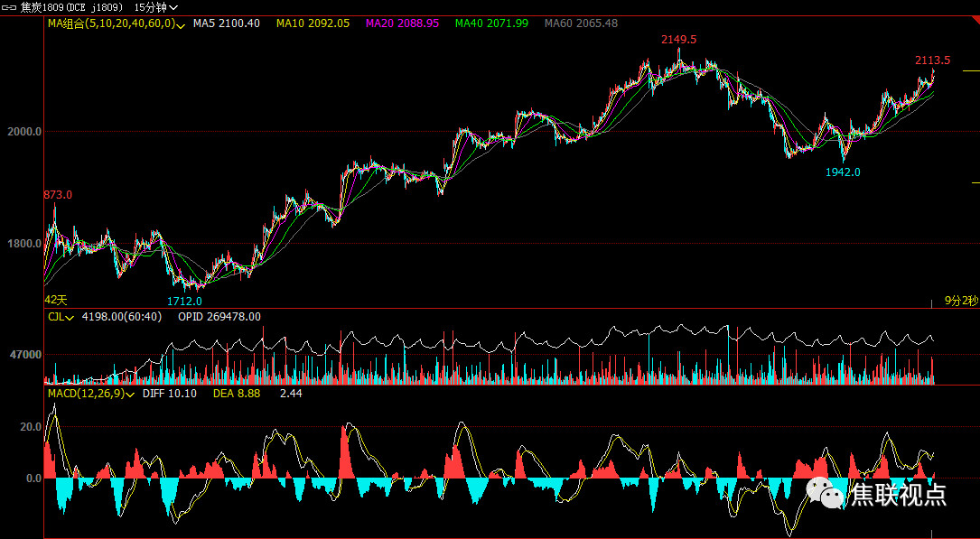Click the MA10 2092.05 value
Viewport: 980px width, 539px height.
click(x=313, y=23)
